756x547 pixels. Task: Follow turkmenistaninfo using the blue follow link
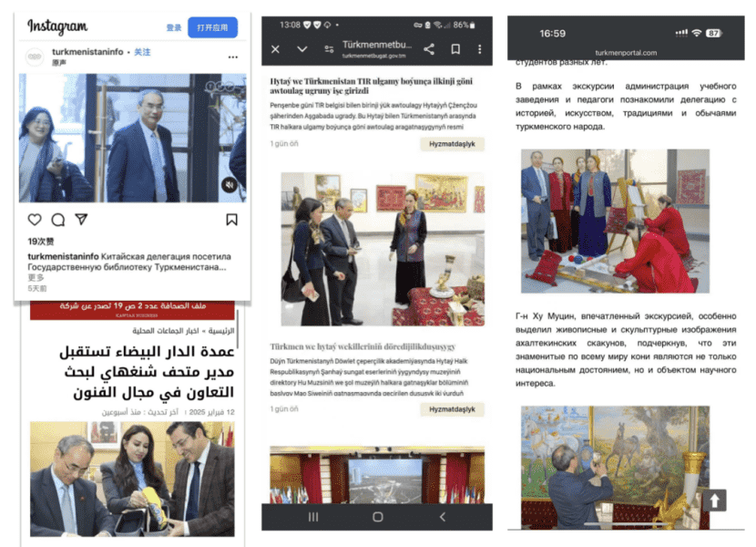[142, 52]
